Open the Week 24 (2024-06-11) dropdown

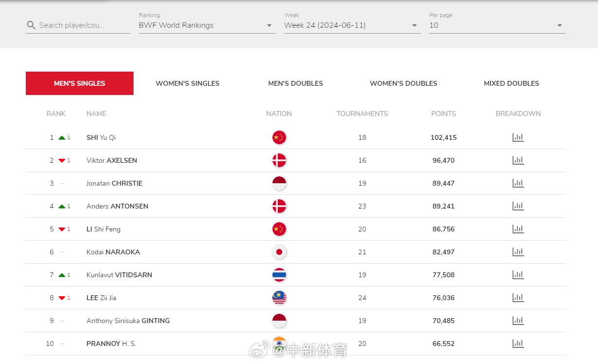352,25
